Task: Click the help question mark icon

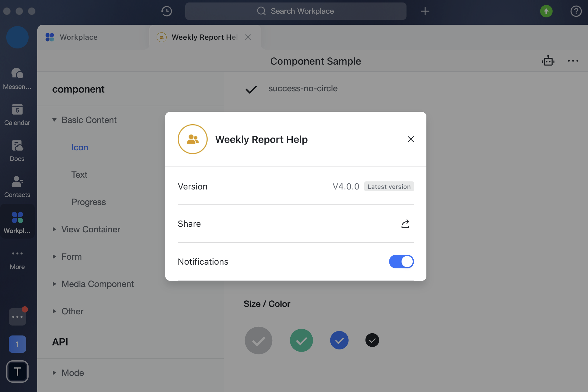Action: pyautogui.click(x=576, y=11)
